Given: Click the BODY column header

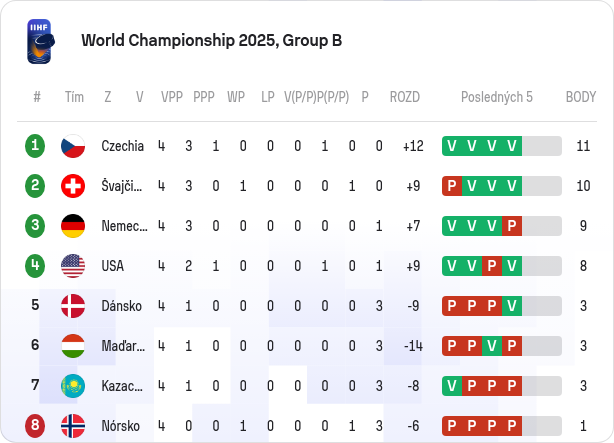Looking at the screenshot, I should [581, 97].
